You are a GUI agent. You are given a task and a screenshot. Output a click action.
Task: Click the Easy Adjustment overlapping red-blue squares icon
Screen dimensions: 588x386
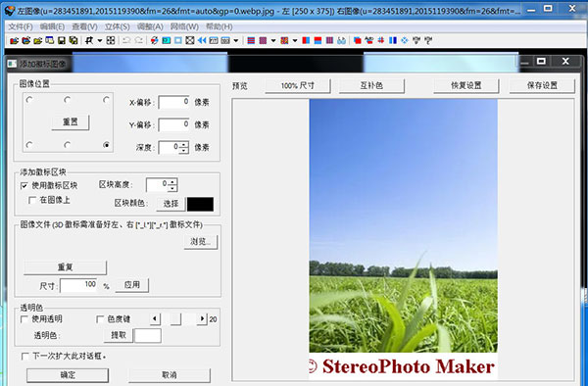357,40
